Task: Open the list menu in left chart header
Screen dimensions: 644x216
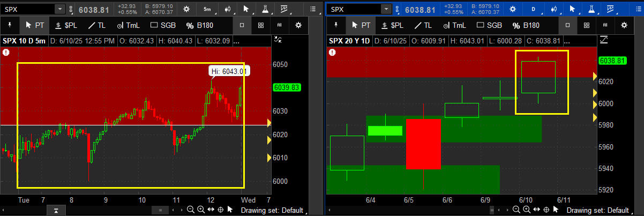Action: click(313, 9)
